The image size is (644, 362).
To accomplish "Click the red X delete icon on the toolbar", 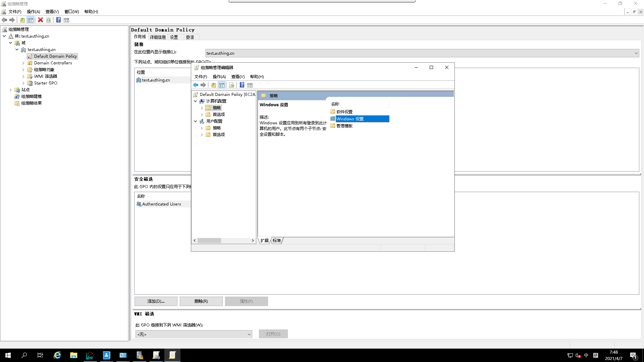I will click(41, 20).
